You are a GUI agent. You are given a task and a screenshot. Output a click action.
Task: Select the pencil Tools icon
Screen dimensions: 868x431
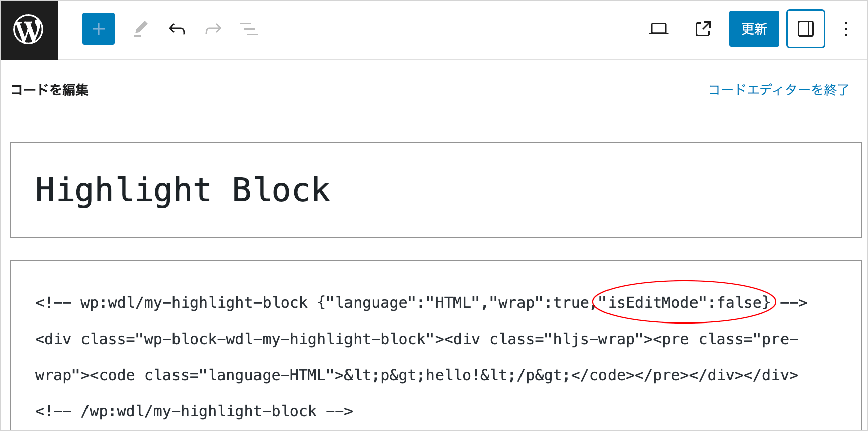tap(141, 29)
